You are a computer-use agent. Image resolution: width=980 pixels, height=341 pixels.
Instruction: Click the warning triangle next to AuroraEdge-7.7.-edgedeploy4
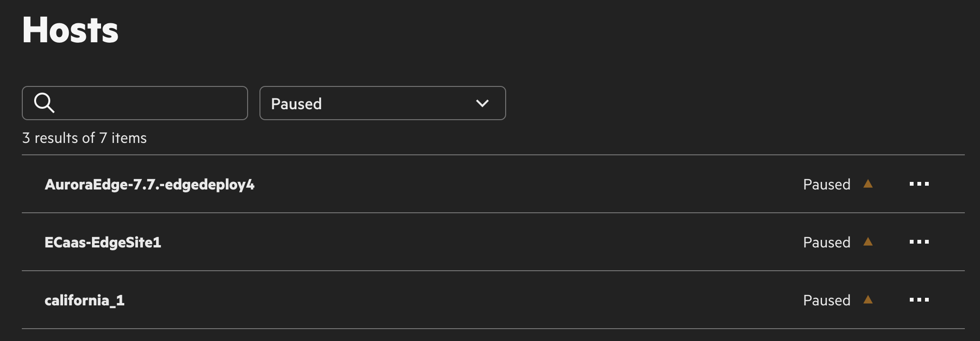(x=868, y=184)
